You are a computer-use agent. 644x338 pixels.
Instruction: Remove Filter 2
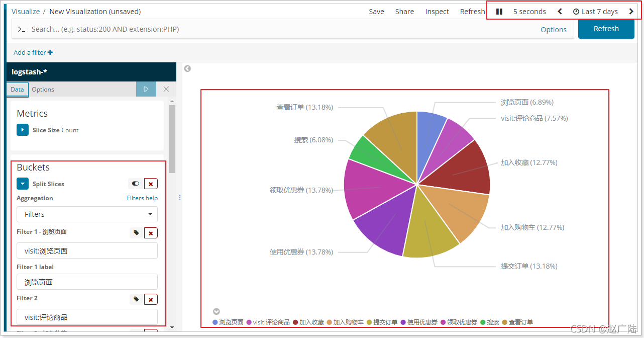coord(151,299)
